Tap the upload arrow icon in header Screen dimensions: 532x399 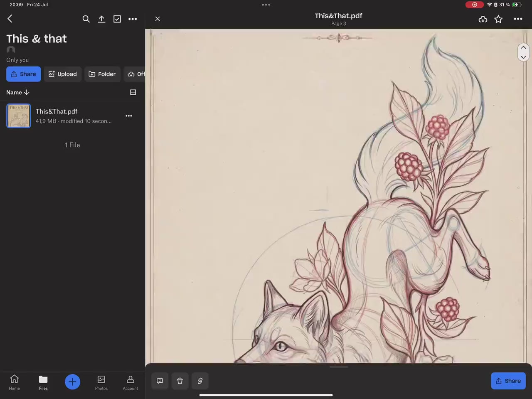point(101,19)
